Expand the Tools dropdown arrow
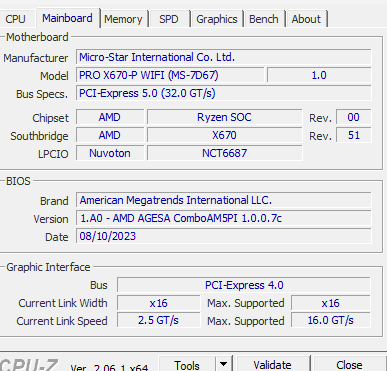The height and width of the screenshot is (371, 387). 224,365
